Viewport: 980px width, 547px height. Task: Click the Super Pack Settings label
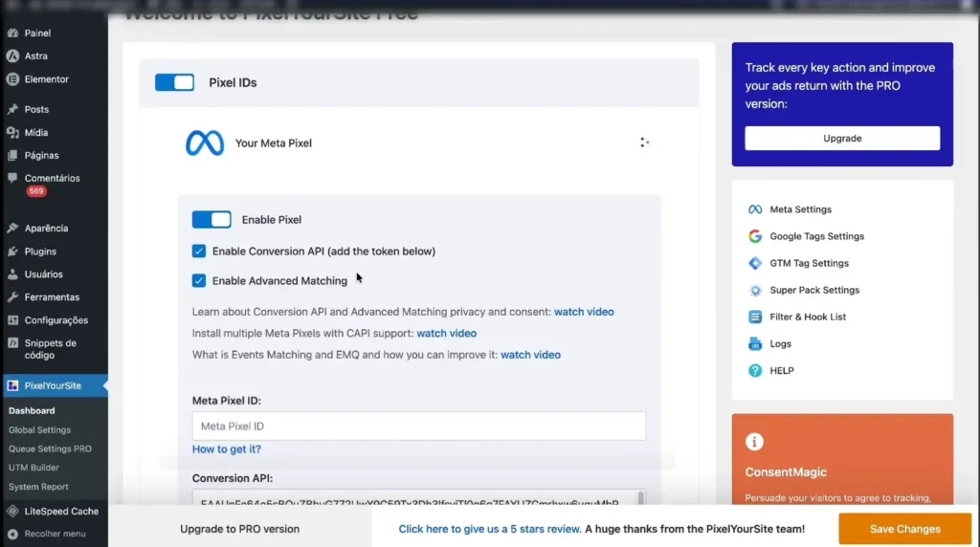(814, 290)
